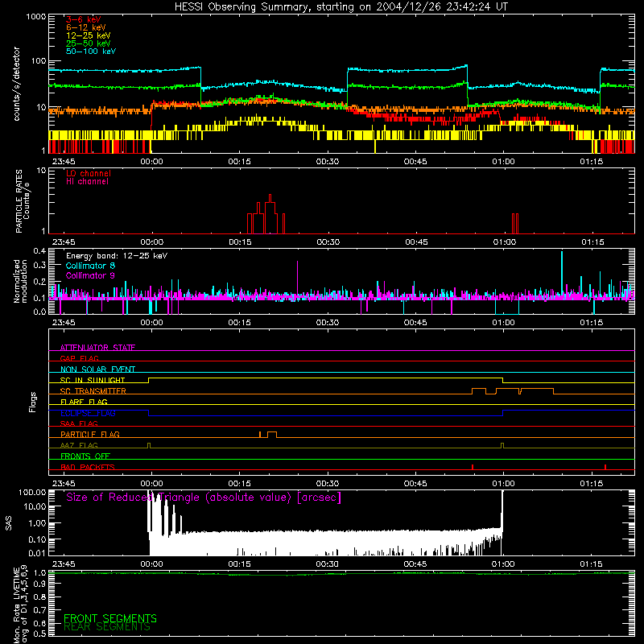644x644 pixels.
Task: Select the Collimator 9 legend label
Action: pos(90,275)
